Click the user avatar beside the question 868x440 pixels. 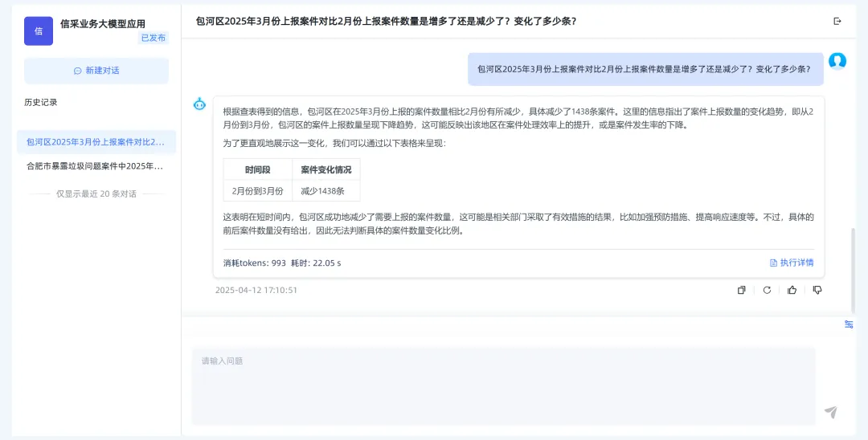click(x=837, y=61)
